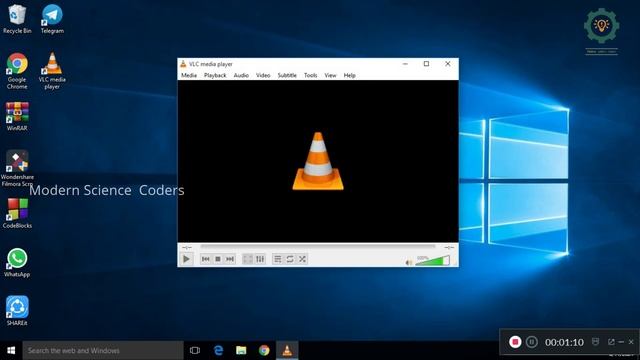Toggle loop mode in VLC
640x360 pixels.
[x=290, y=259]
